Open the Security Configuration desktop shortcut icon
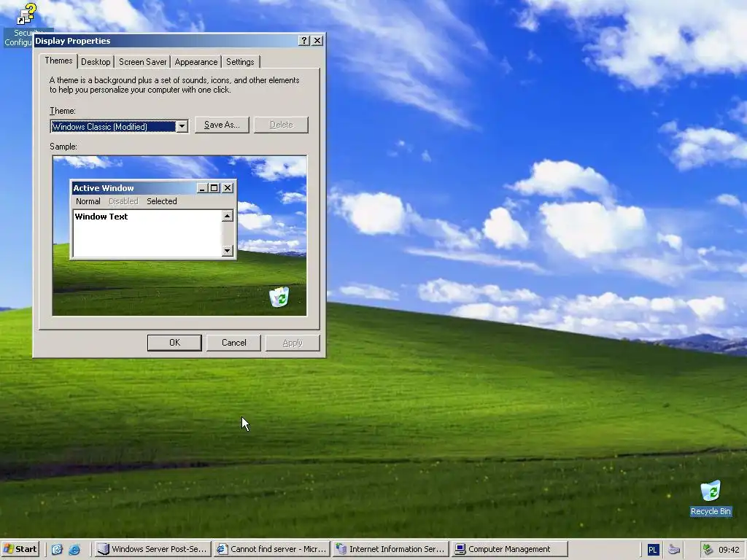The height and width of the screenshot is (560, 747). pos(26,15)
